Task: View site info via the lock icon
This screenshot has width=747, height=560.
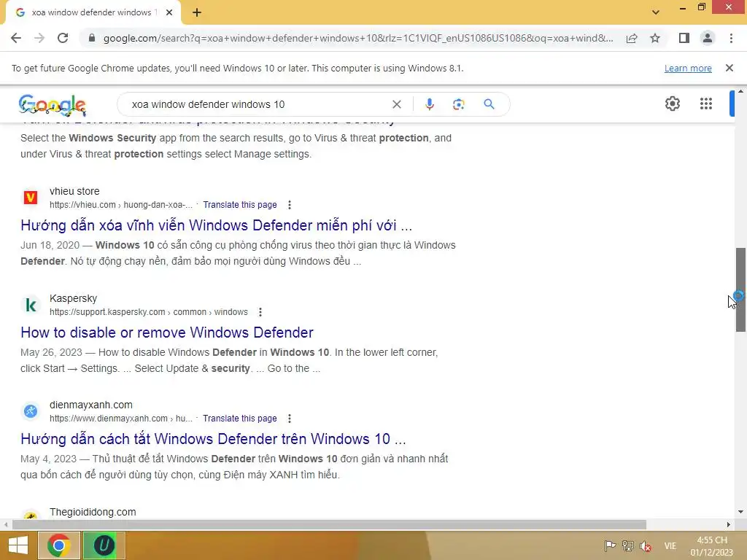Action: (92, 38)
